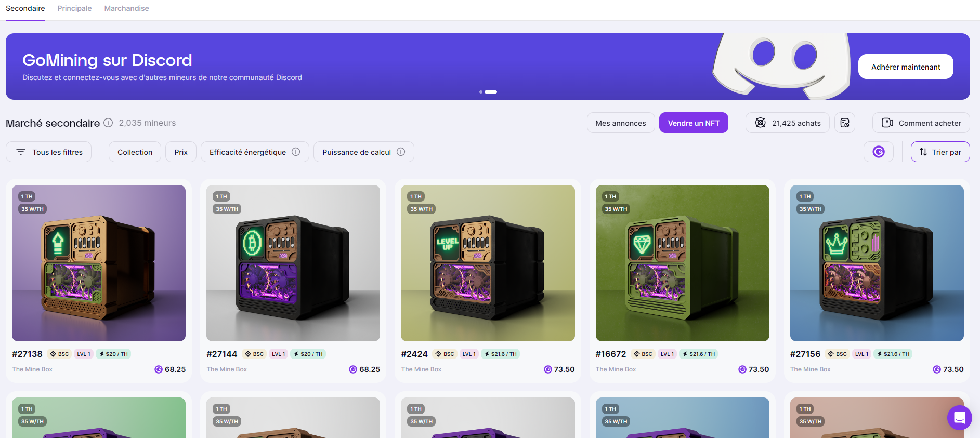Click the info icon in Puissance de calcul
This screenshot has height=438, width=980.
point(401,152)
